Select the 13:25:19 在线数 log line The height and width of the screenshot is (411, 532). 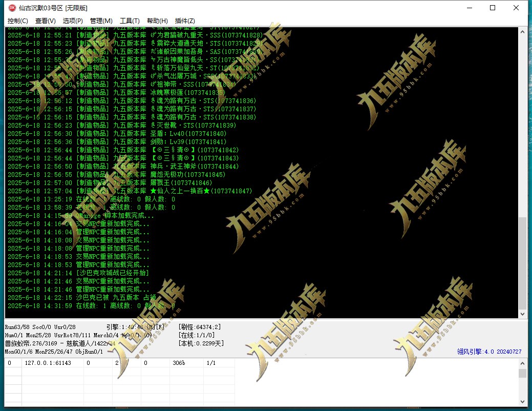pyautogui.click(x=91, y=199)
